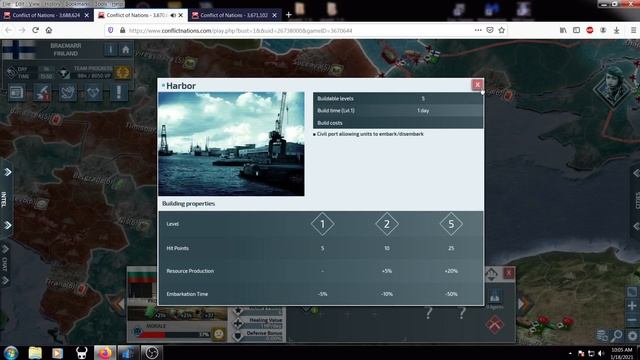Viewport: 640px width, 360px height.
Task: Select the level 5 diamond
Action: point(451,224)
